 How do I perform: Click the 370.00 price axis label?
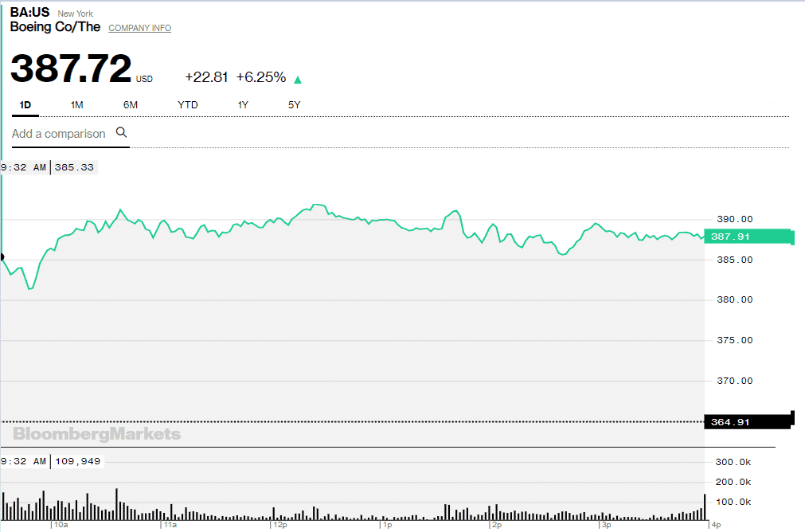pos(735,381)
